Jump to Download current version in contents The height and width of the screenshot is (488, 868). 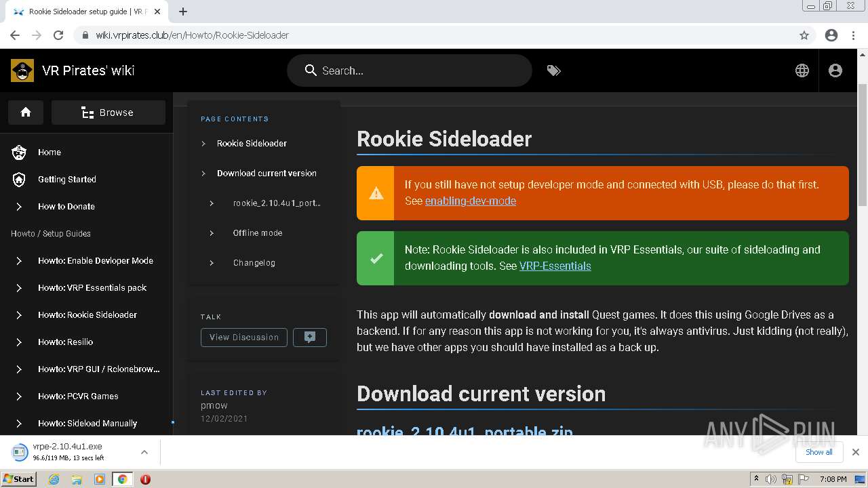click(x=267, y=174)
